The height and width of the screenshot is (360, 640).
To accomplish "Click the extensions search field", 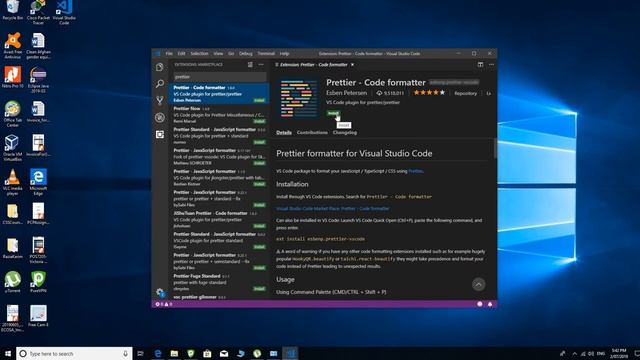I will [220, 77].
